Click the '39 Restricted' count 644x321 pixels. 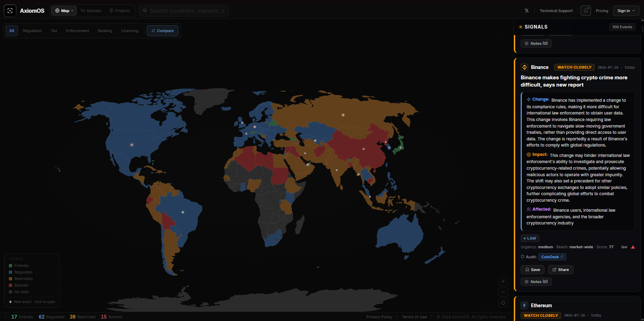pyautogui.click(x=83, y=317)
